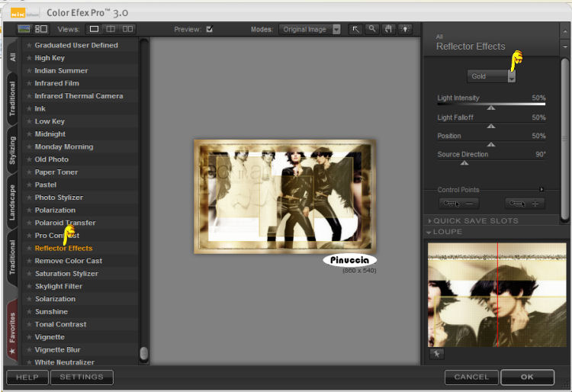Click the remove control point button
The width and height of the screenshot is (572, 392).
point(459,204)
